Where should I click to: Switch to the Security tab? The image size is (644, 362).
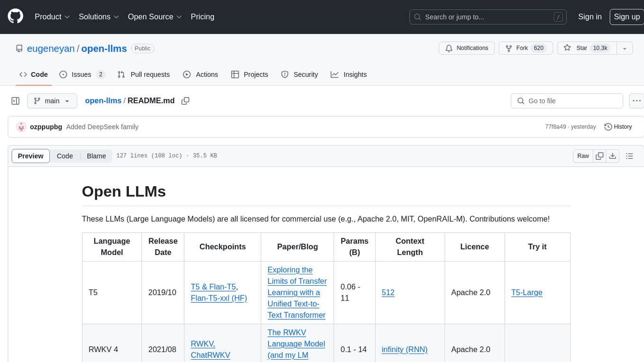[x=299, y=74]
